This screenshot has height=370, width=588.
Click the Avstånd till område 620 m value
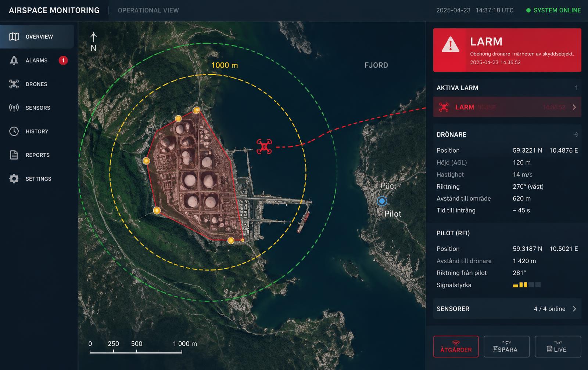(521, 199)
